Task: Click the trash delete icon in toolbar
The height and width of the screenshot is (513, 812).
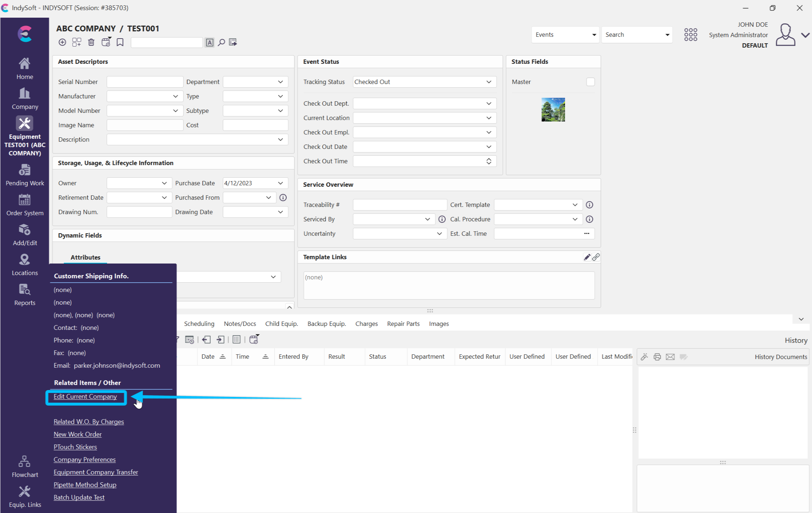Action: 91,43
